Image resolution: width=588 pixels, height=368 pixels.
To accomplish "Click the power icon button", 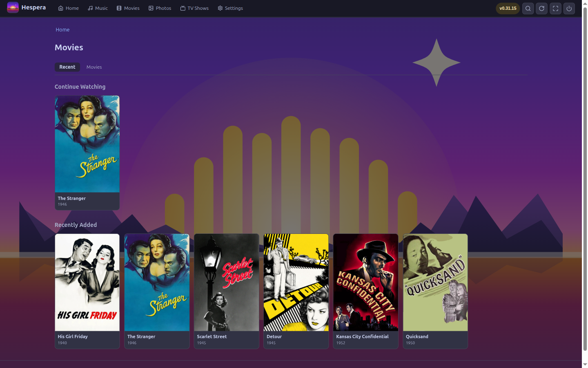I will 569,8.
